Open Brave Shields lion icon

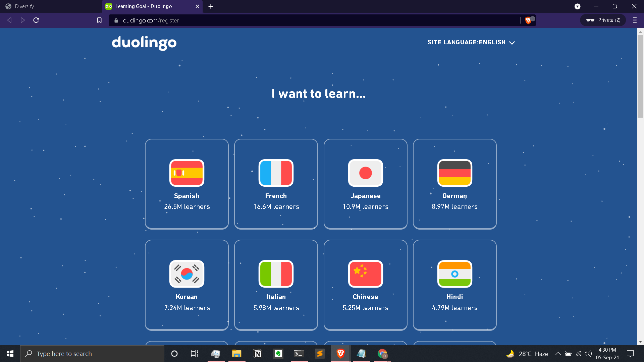[x=528, y=20]
